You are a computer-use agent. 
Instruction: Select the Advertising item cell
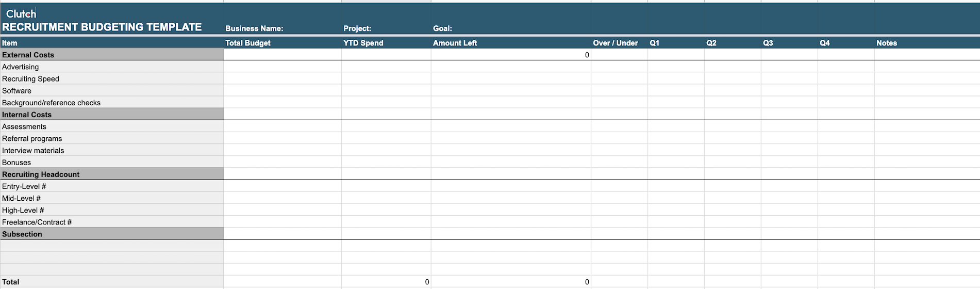[21, 67]
